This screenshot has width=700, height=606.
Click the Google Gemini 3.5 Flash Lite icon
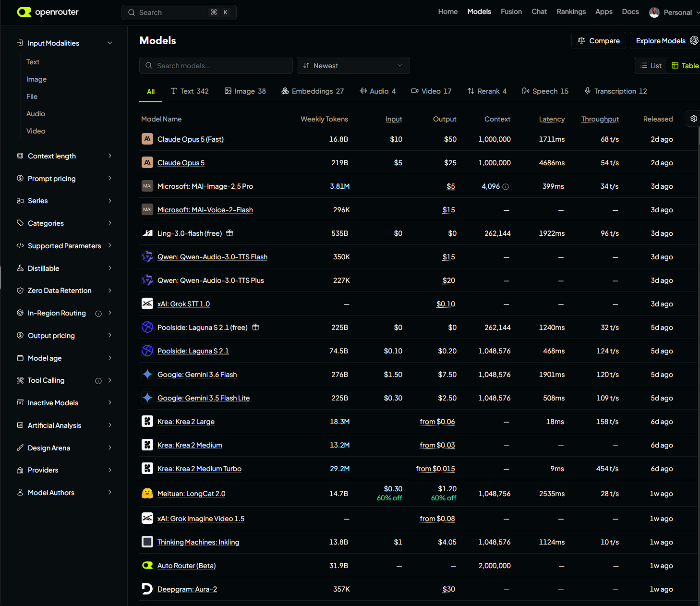tap(147, 398)
